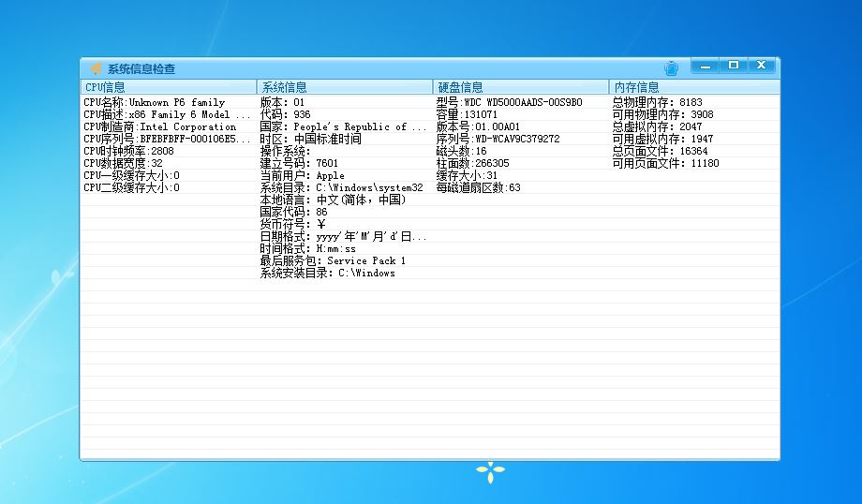Select the CPU一级缓存大小:0 entry

(x=131, y=175)
